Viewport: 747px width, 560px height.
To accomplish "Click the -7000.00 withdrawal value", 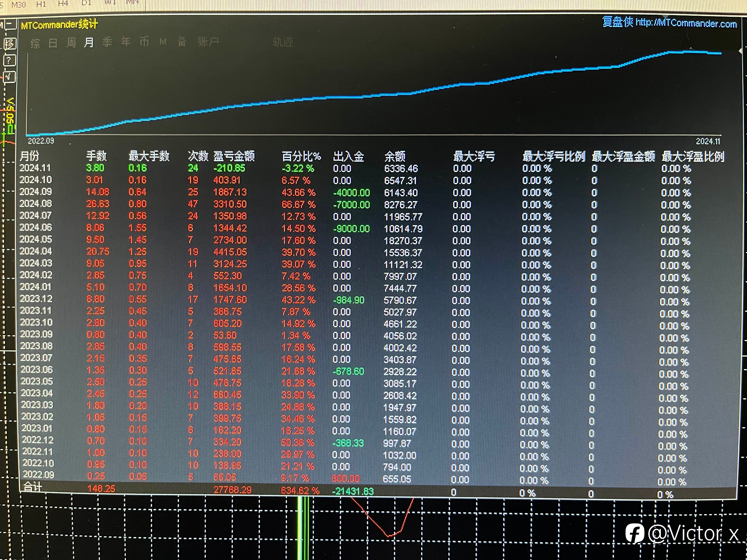I will click(352, 205).
